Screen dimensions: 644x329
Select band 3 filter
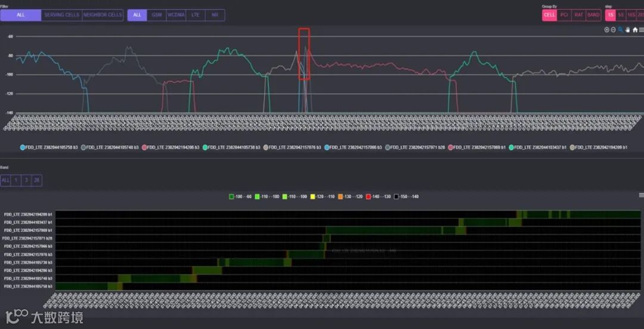pos(26,180)
